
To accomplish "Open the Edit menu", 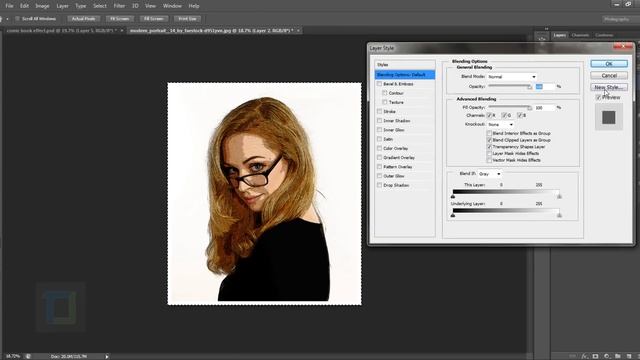I will (24, 6).
